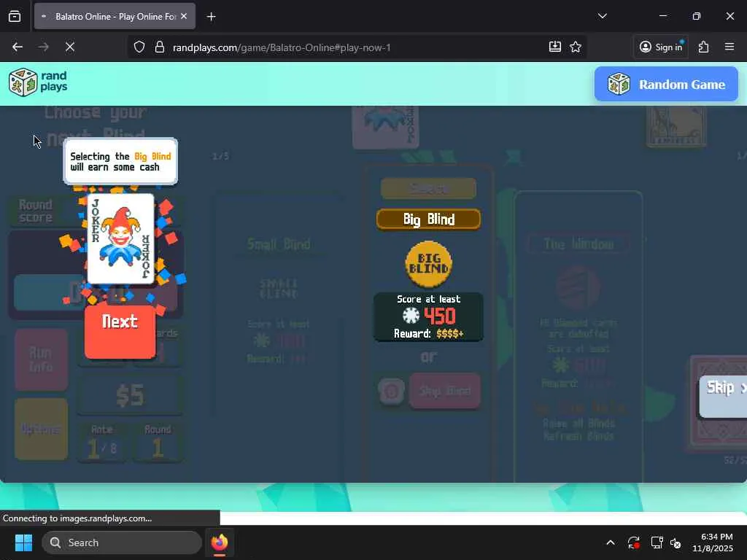
Task: Click the Skip Blind button
Action: pos(445,391)
